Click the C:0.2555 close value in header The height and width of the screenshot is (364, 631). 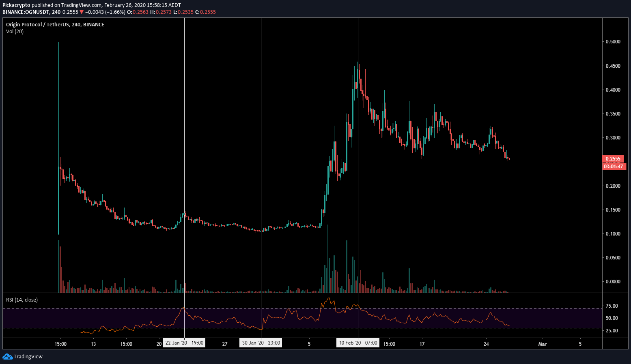(206, 12)
